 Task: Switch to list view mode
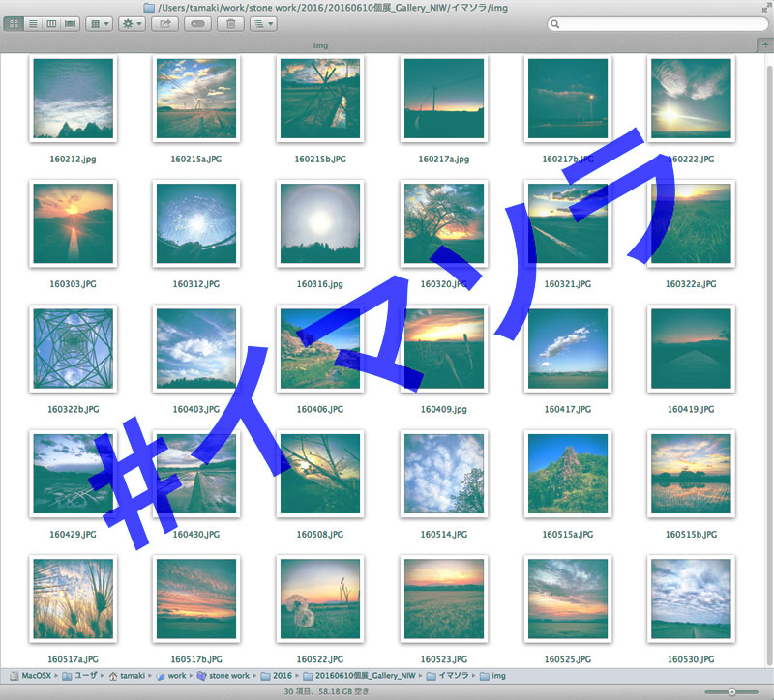(32, 24)
